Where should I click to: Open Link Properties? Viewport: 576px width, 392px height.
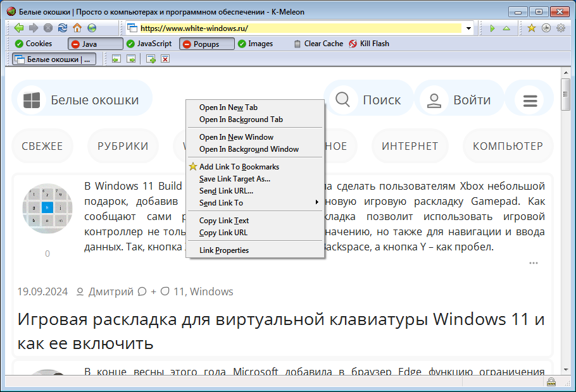[x=255, y=250]
